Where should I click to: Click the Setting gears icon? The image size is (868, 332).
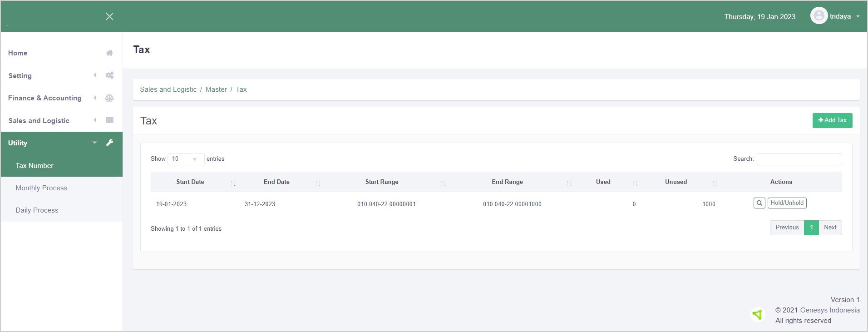pos(109,75)
